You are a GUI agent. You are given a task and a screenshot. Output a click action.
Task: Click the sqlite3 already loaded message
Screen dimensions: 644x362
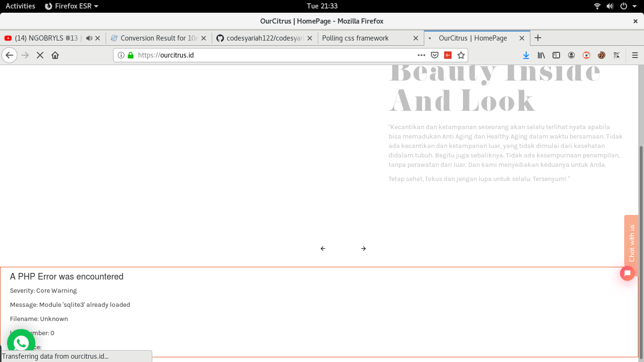point(70,304)
